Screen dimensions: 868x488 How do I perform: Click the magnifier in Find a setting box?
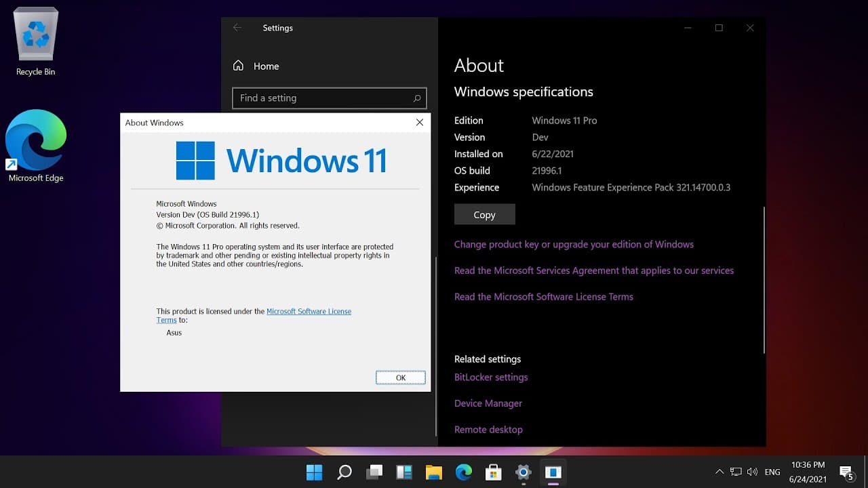pyautogui.click(x=417, y=98)
